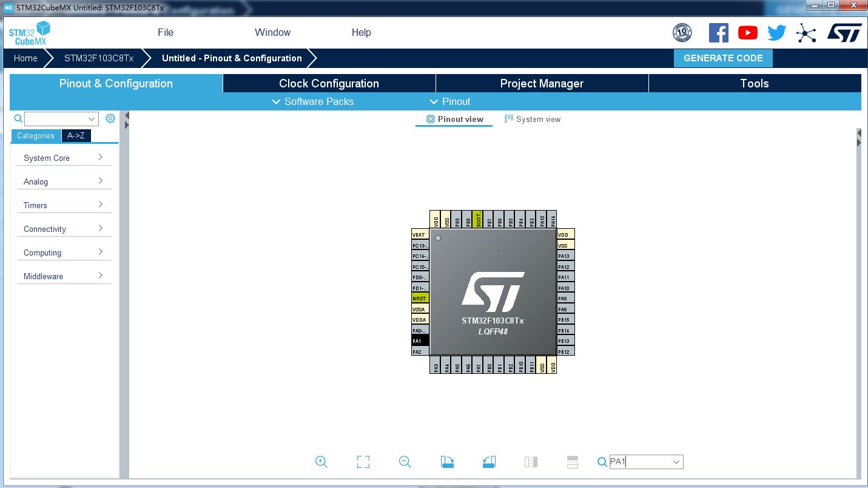This screenshot has height=488, width=868.
Task: Open the Pinout dropdown menu
Action: coord(450,101)
